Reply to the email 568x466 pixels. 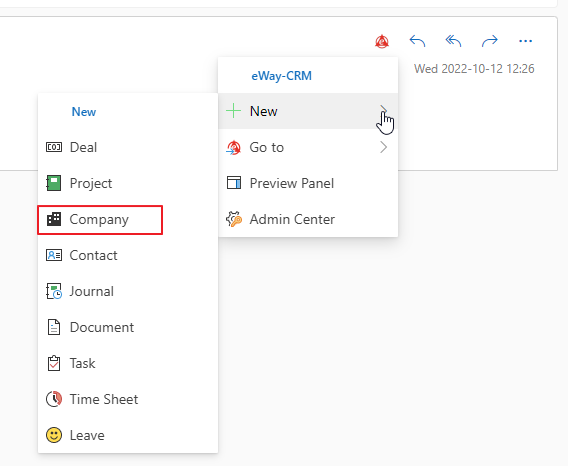tap(417, 41)
